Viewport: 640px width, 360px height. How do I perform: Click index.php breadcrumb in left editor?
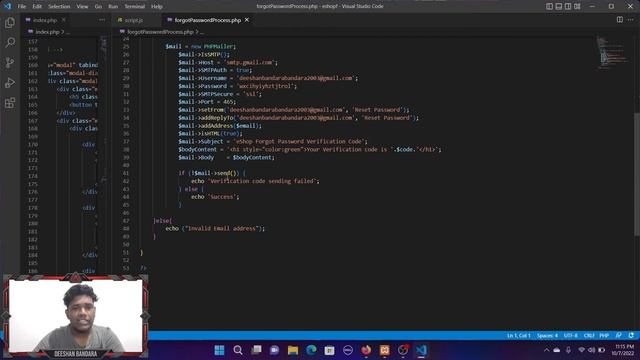click(47, 31)
